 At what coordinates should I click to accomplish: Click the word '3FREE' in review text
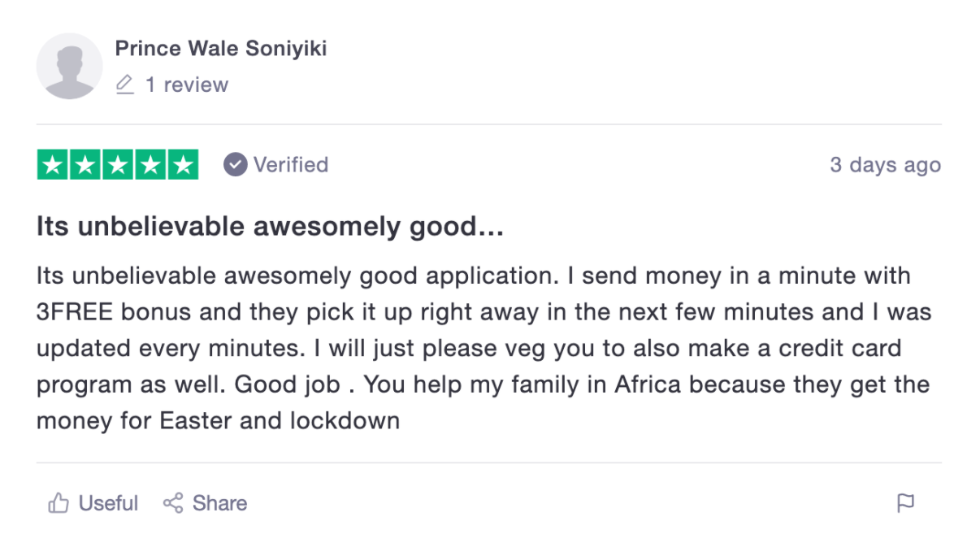coord(75,312)
